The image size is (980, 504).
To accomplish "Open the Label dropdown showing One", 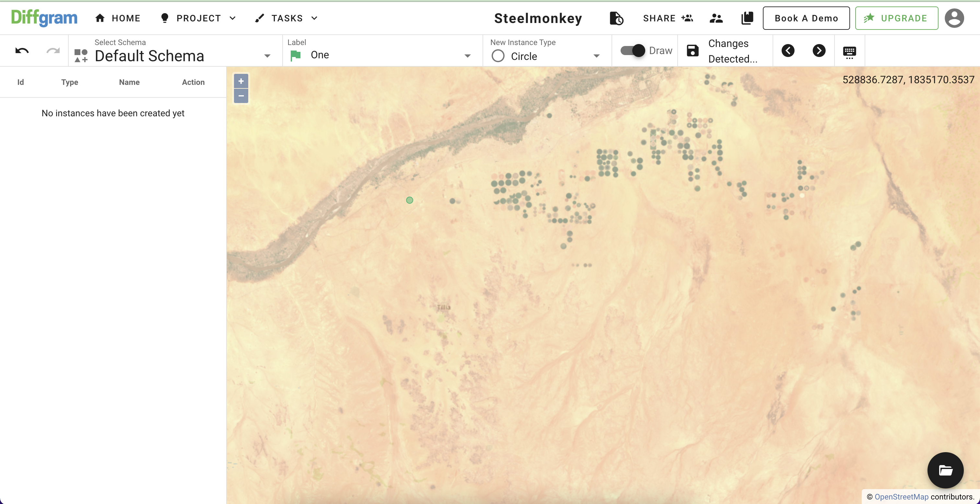I will pos(467,56).
